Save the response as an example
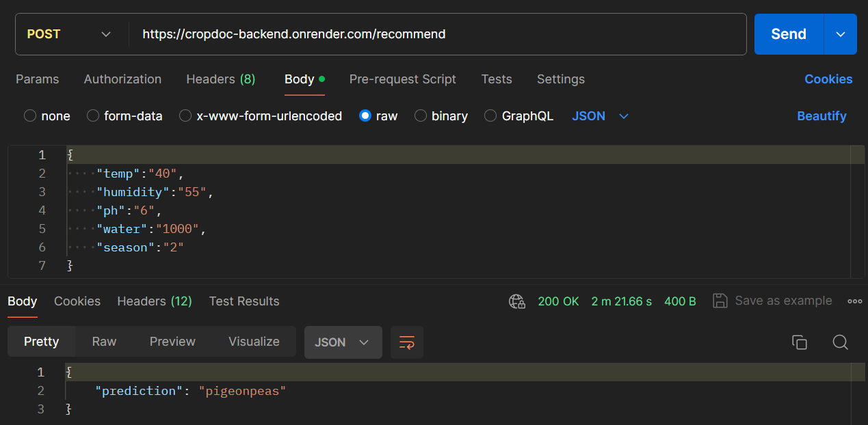The width and height of the screenshot is (868, 425). 772,300
